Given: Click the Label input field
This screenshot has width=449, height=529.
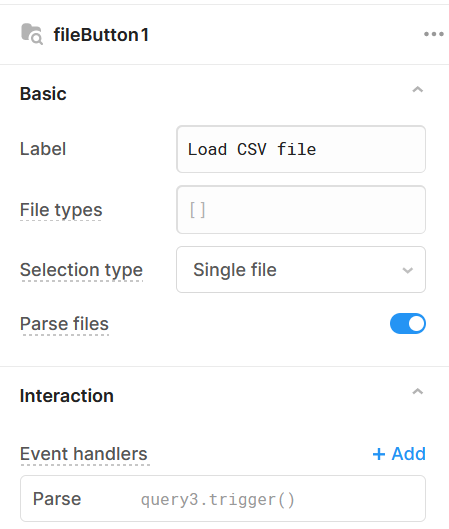Looking at the screenshot, I should click(301, 149).
